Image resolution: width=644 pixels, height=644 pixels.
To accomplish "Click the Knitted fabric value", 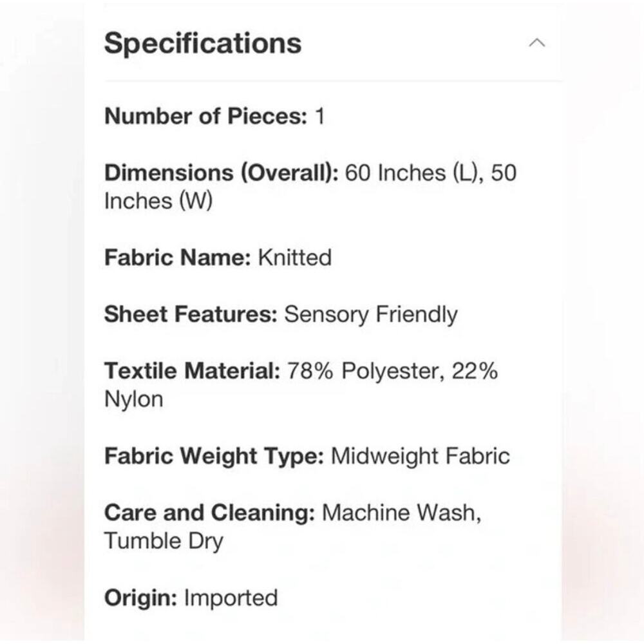I will [x=294, y=258].
